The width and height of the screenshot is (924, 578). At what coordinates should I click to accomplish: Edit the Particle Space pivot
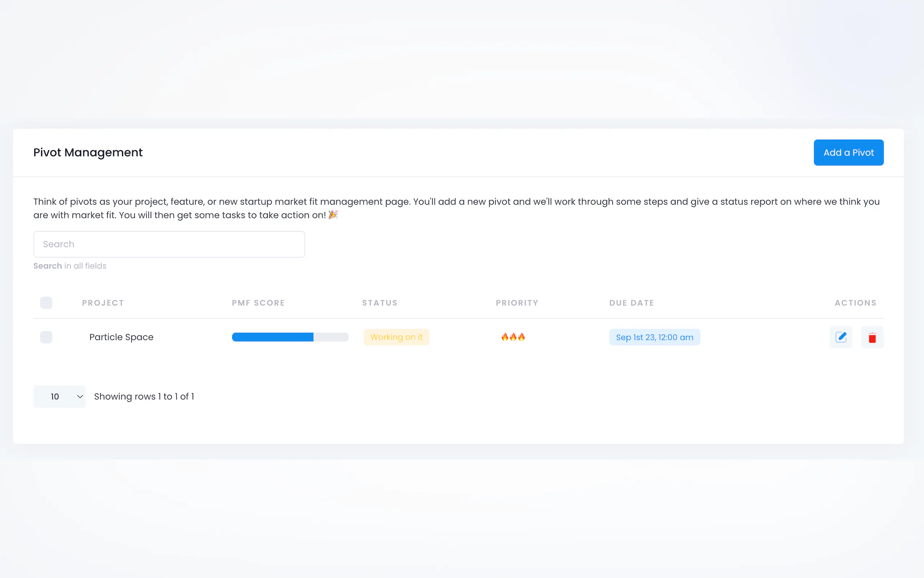click(840, 337)
